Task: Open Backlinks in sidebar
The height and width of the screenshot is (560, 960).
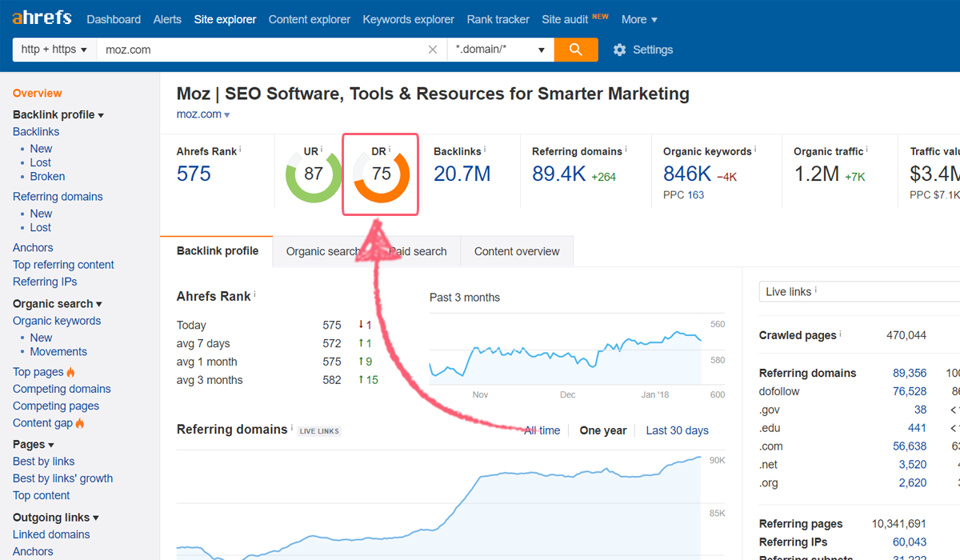Action: click(36, 132)
